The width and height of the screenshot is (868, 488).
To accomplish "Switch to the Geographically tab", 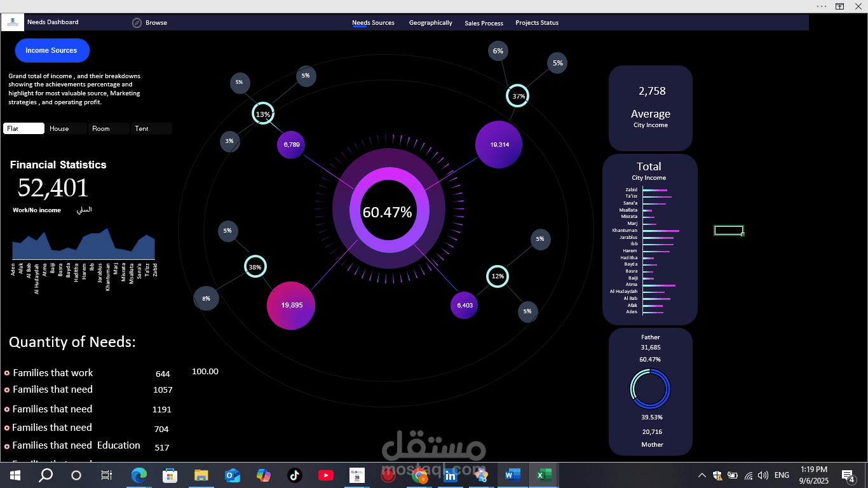I will tap(431, 23).
